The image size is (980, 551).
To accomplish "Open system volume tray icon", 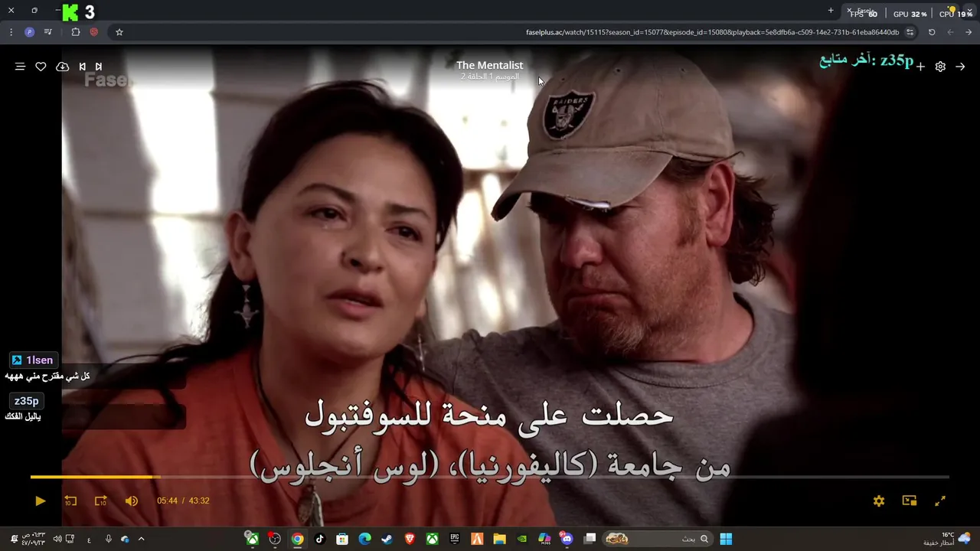I will pos(57,539).
